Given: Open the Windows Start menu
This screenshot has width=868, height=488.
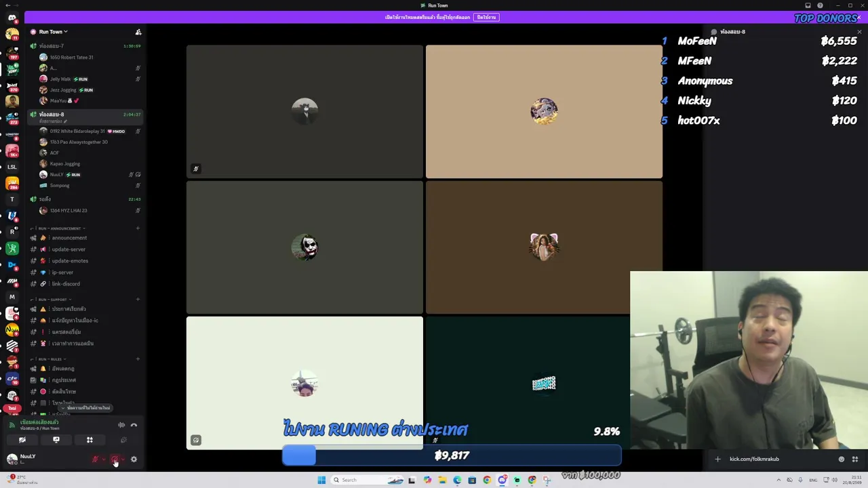Looking at the screenshot, I should [321, 480].
